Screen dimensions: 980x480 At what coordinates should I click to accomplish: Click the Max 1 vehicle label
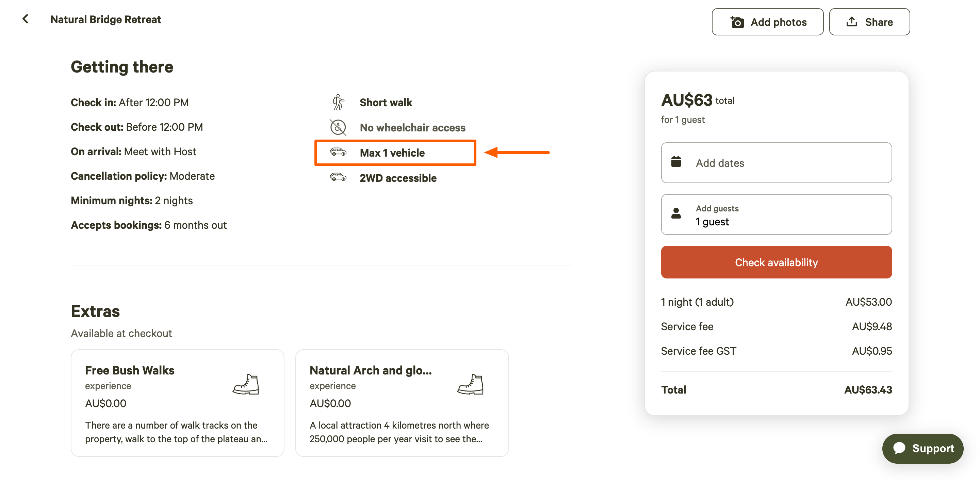[x=392, y=153]
